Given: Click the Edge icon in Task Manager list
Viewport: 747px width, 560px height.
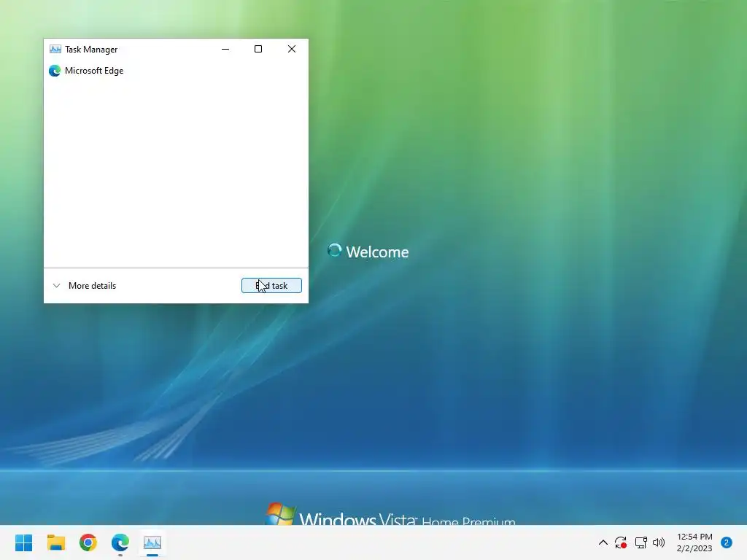Looking at the screenshot, I should coord(55,71).
